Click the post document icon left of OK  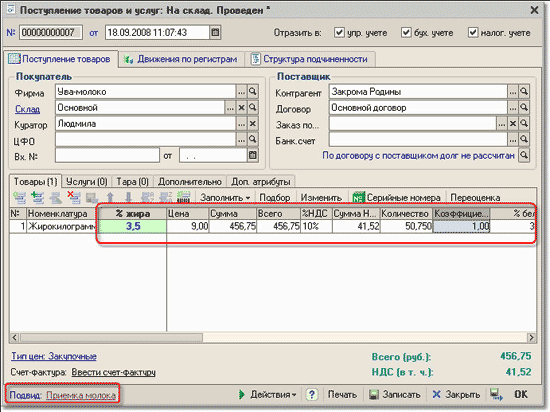(x=496, y=394)
